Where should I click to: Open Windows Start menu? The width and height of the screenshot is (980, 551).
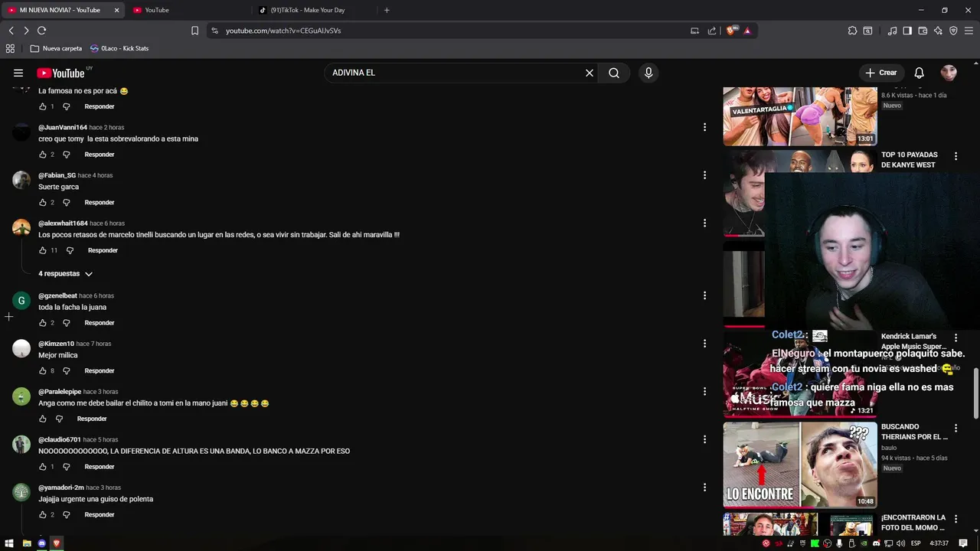pos(10,543)
